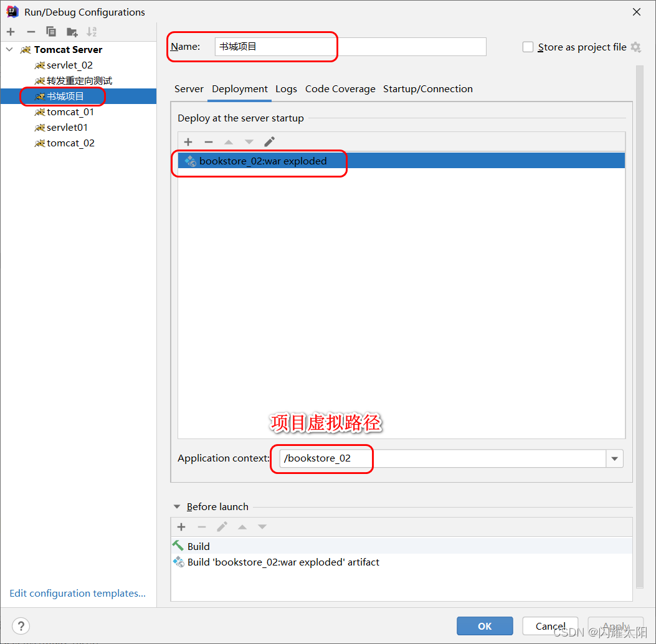
Task: Enable Store as project file checkbox
Action: click(528, 47)
